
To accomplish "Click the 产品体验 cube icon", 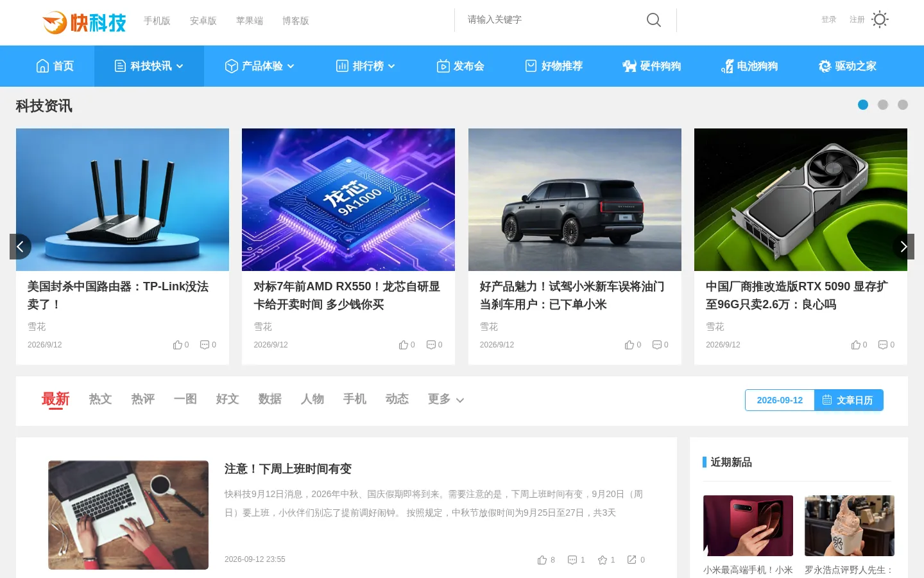I will [x=232, y=66].
